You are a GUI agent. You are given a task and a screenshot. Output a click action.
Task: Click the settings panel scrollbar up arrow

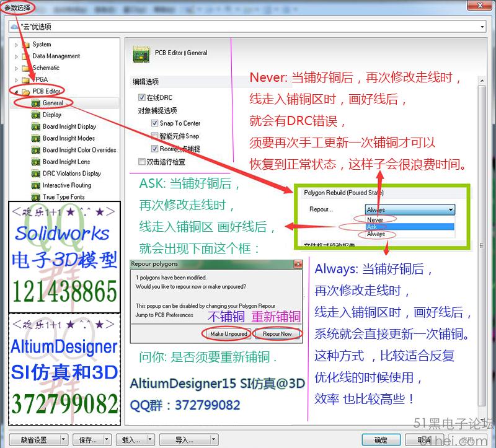(482, 81)
